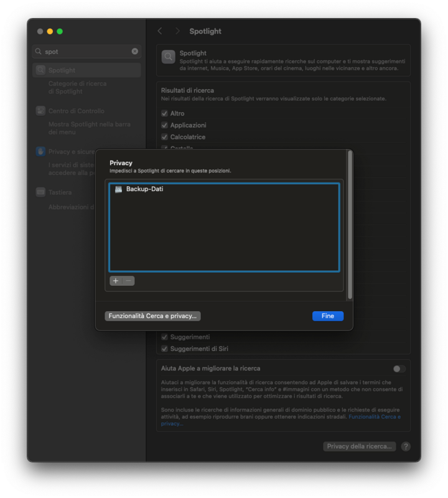Click the Fine button
The width and height of the screenshot is (448, 498).
[x=328, y=316]
